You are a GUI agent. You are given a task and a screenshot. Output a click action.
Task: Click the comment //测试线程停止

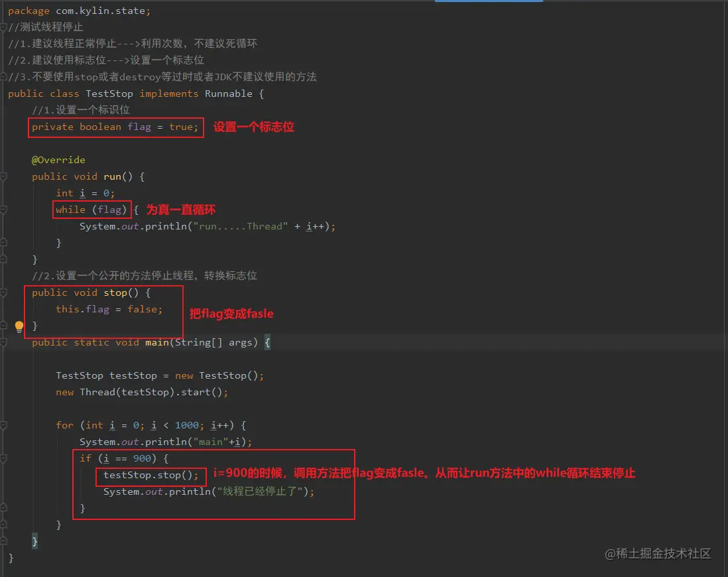(46, 27)
